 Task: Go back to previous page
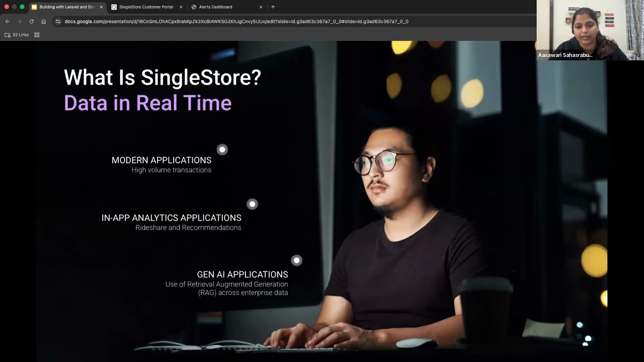(x=7, y=22)
